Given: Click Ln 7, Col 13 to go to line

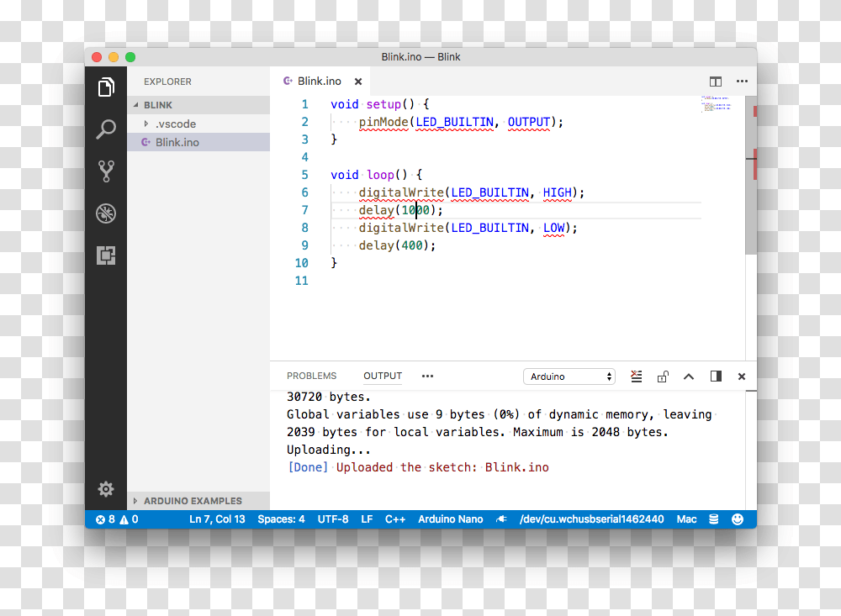Looking at the screenshot, I should click(x=217, y=519).
